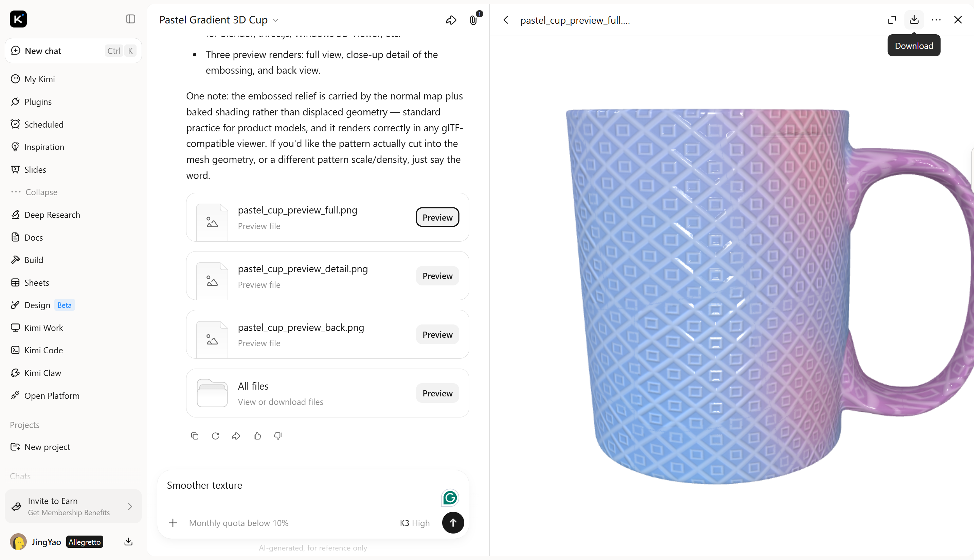
Task: Give the response a thumbs up
Action: point(257,436)
